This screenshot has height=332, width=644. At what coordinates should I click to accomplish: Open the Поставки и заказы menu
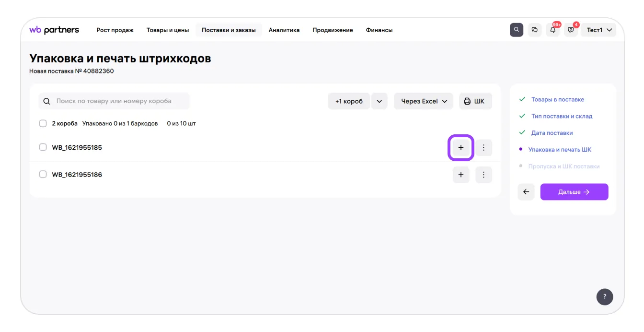(229, 30)
